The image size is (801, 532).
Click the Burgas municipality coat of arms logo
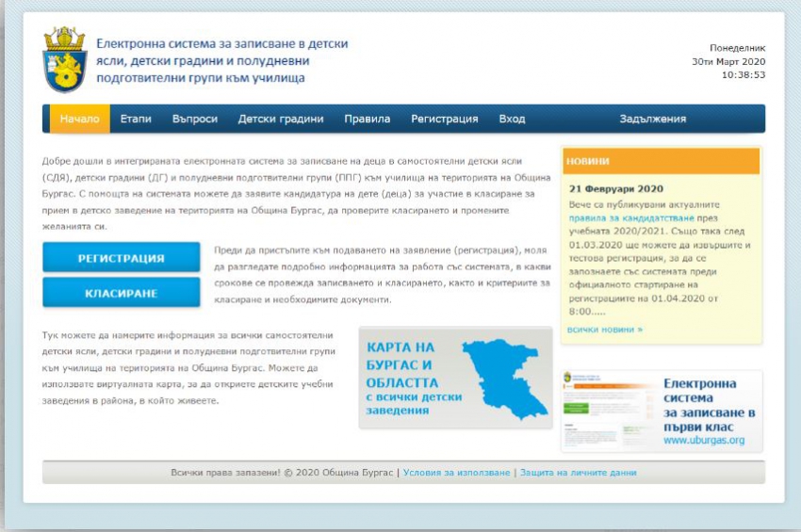pos(64,60)
